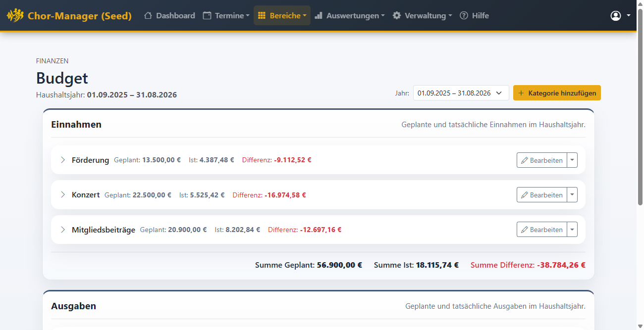The width and height of the screenshot is (644, 330).
Task: Click the Förderung Geplant value 13.500,00 €
Action: coord(161,160)
